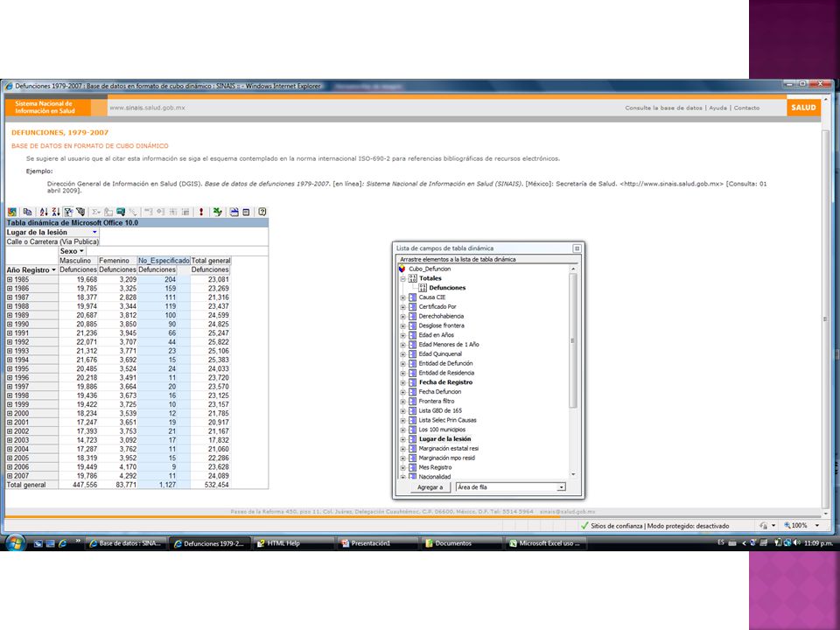Switch to HTML Help taskbar button

[x=294, y=543]
